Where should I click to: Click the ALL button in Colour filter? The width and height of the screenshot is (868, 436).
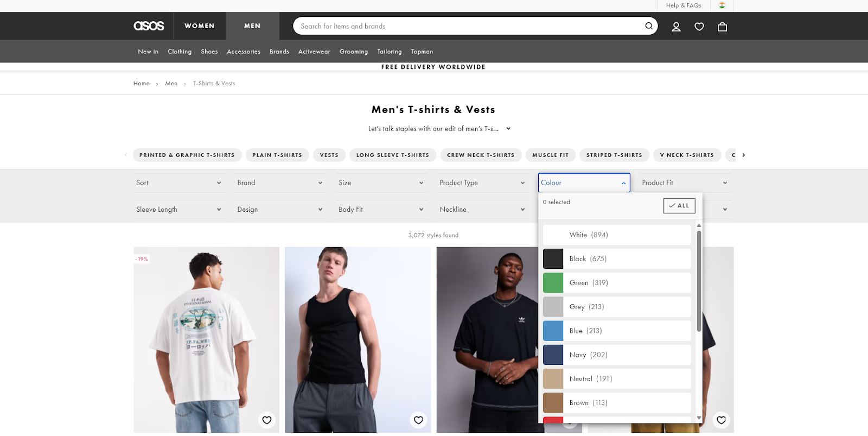pos(679,206)
